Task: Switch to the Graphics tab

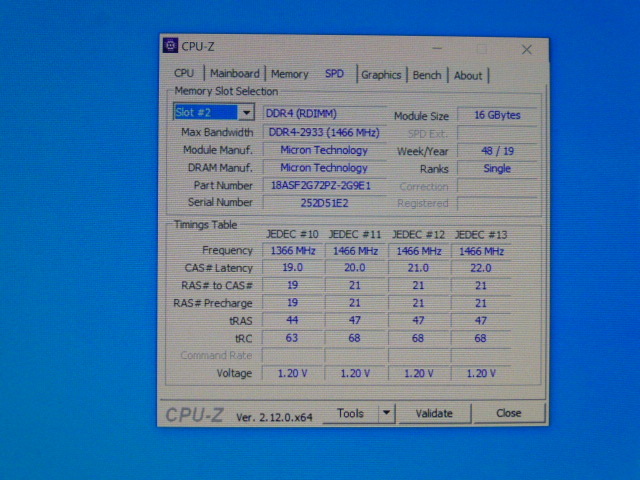Action: tap(381, 75)
